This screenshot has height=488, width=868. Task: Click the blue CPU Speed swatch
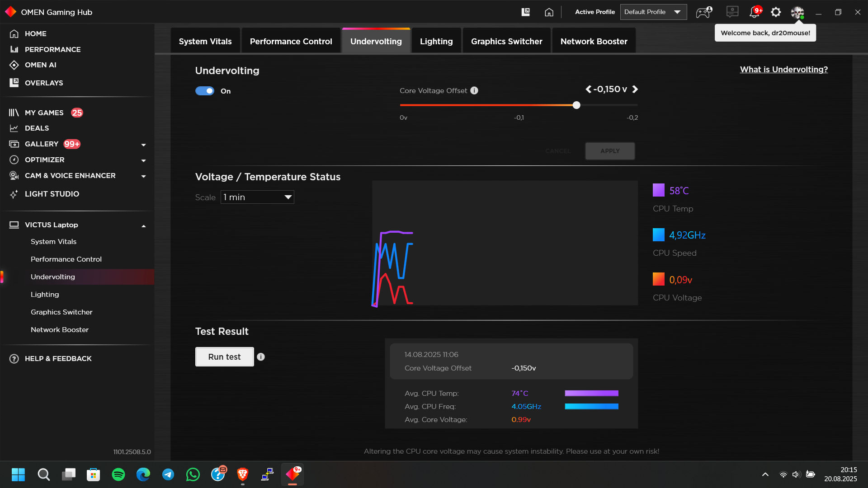[x=659, y=235]
